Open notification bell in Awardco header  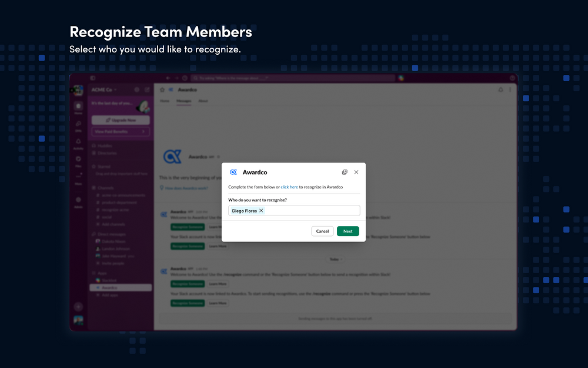click(500, 89)
